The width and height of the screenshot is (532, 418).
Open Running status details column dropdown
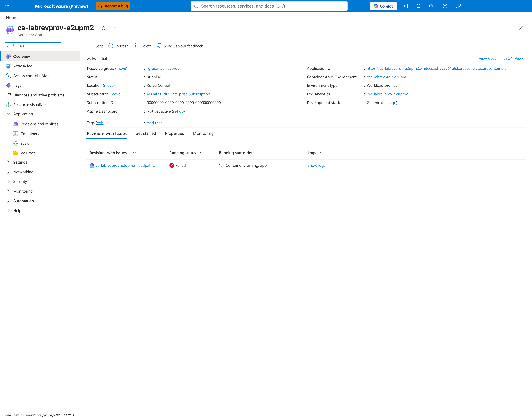pyautogui.click(x=262, y=153)
